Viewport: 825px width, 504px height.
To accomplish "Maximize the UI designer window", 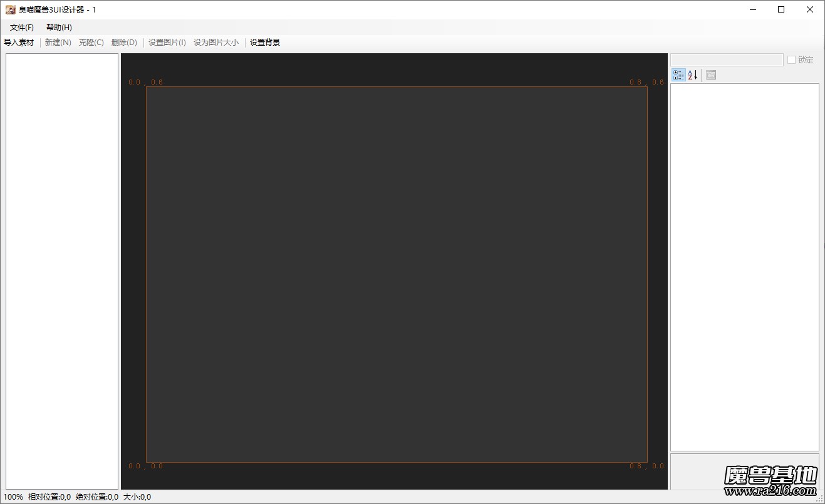I will click(781, 9).
